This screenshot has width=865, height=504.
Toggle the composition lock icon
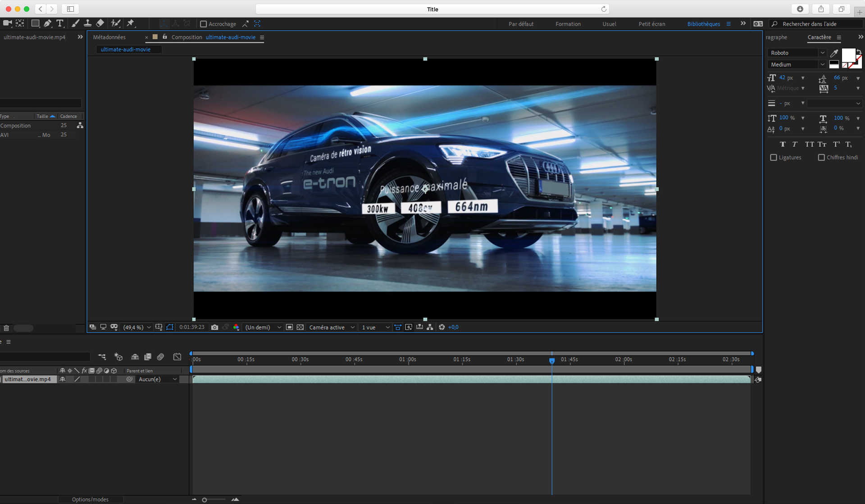(165, 37)
